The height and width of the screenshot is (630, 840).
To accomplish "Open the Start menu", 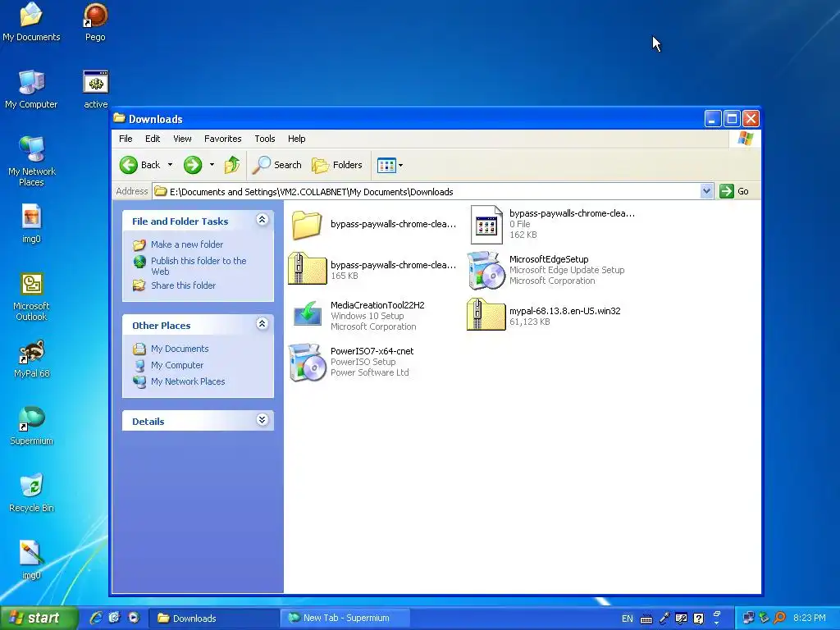I will 39,619.
